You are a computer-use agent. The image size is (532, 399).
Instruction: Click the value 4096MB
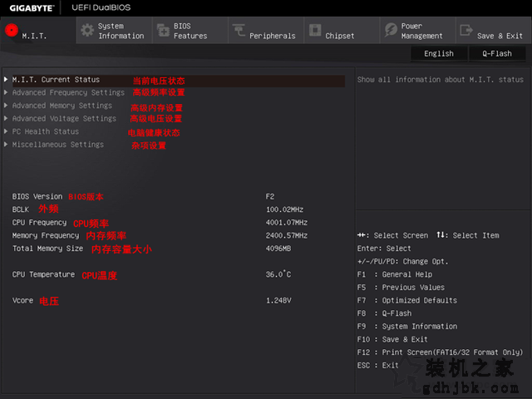coord(278,249)
